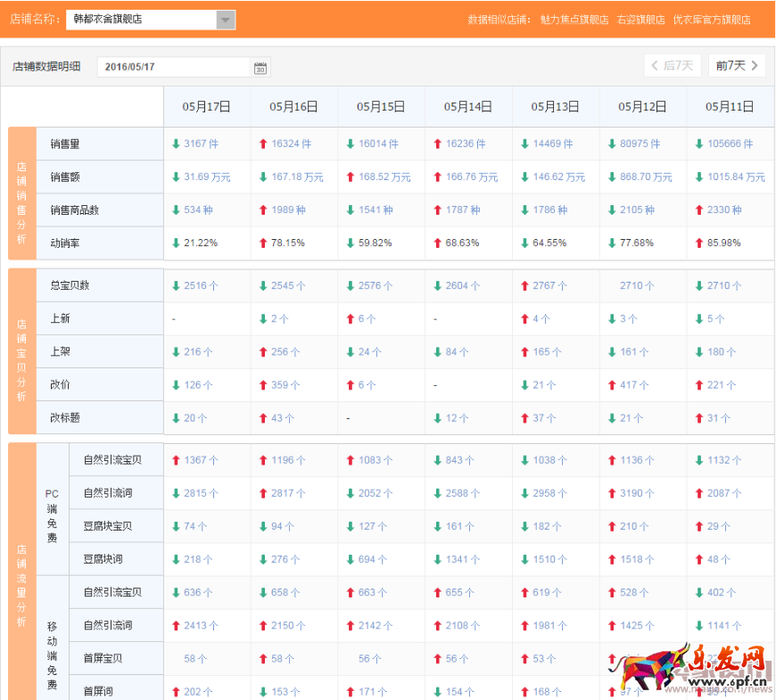The height and width of the screenshot is (700, 776).
Task: Click the 1015.84 万元 revenue value
Action: tap(737, 177)
